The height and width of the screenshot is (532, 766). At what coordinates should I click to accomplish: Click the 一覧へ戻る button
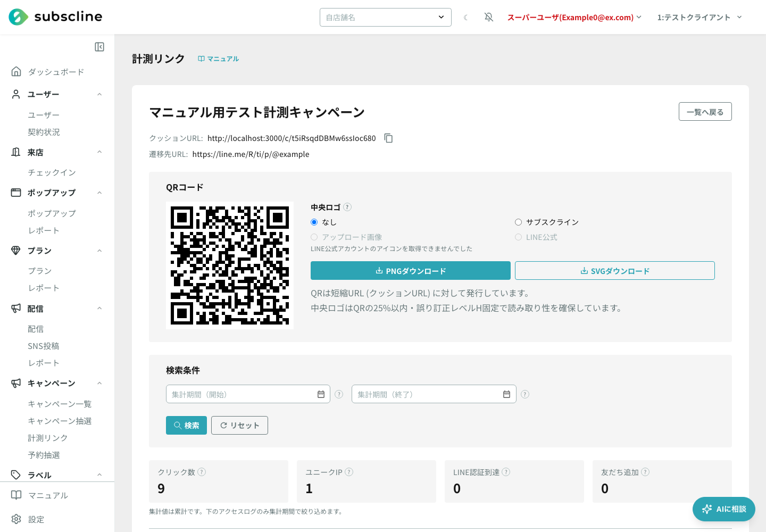click(x=705, y=112)
